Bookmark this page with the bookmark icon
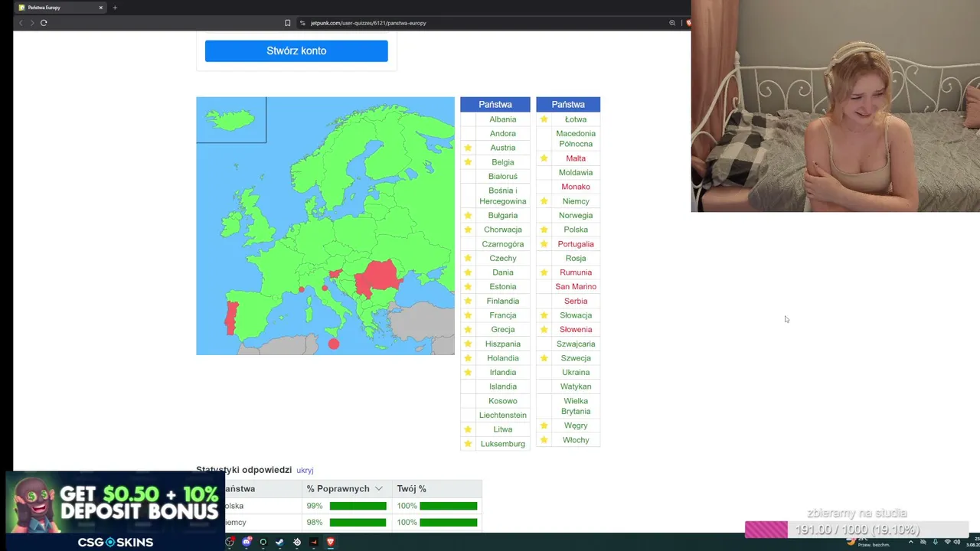Screen dimensions: 980x551 287,23
